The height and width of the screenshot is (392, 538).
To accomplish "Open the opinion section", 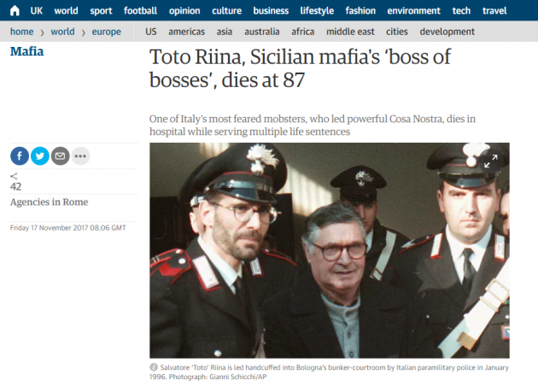I will tap(184, 10).
